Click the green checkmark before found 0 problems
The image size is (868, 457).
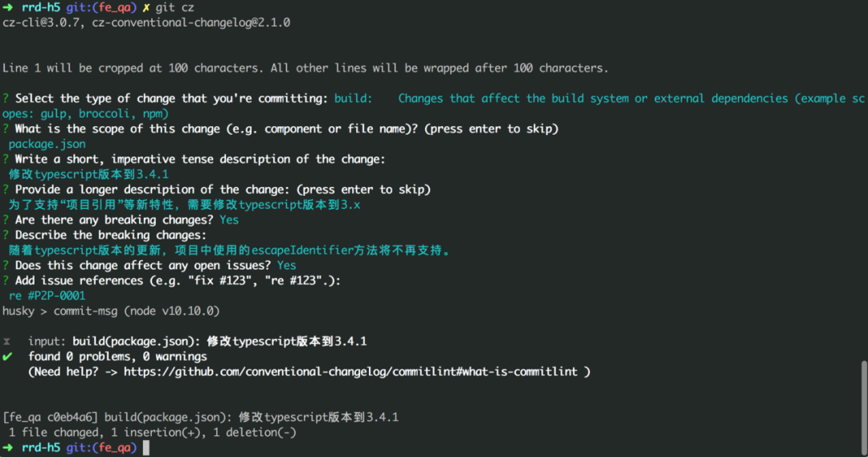(7, 357)
